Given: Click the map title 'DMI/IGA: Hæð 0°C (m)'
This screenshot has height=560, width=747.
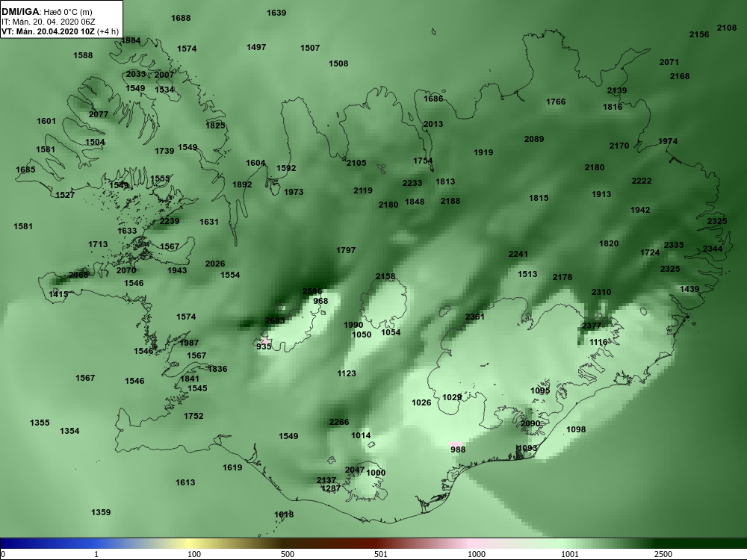Looking at the screenshot, I should (46, 11).
